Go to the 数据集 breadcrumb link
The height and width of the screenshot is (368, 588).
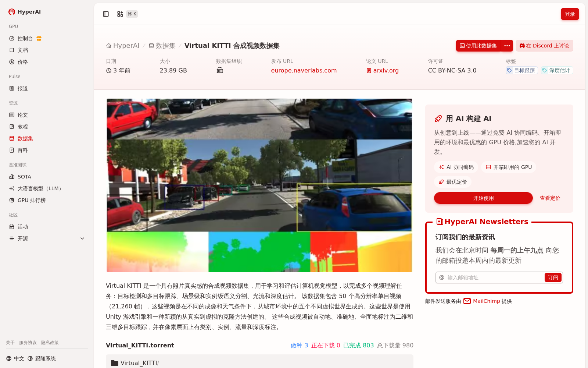click(162, 46)
